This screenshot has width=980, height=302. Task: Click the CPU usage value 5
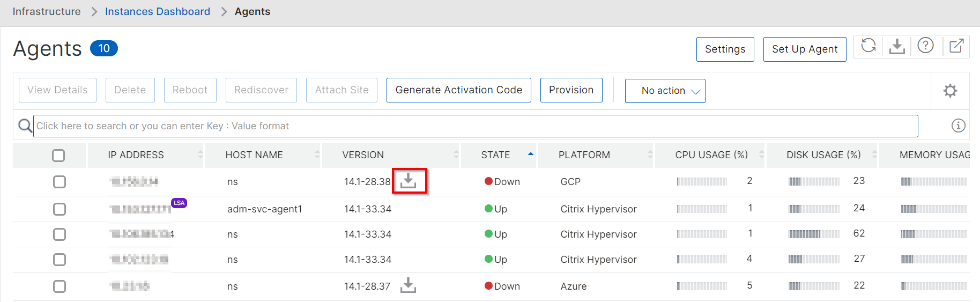point(749,285)
